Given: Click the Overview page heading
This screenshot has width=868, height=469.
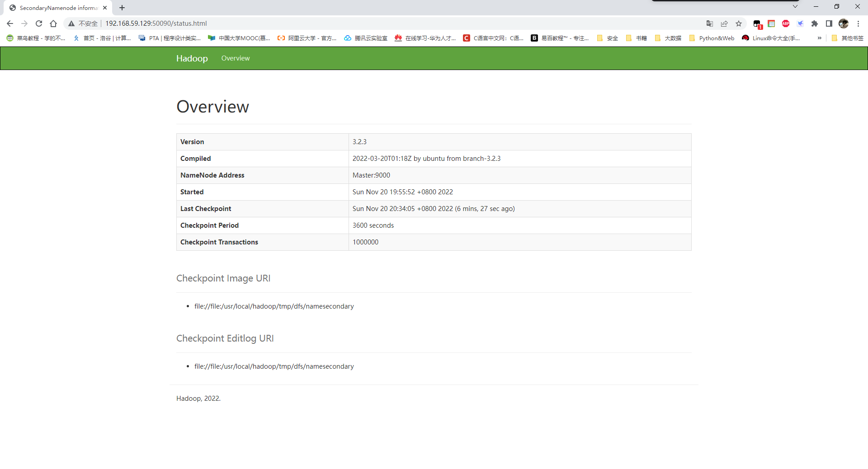Looking at the screenshot, I should [212, 107].
